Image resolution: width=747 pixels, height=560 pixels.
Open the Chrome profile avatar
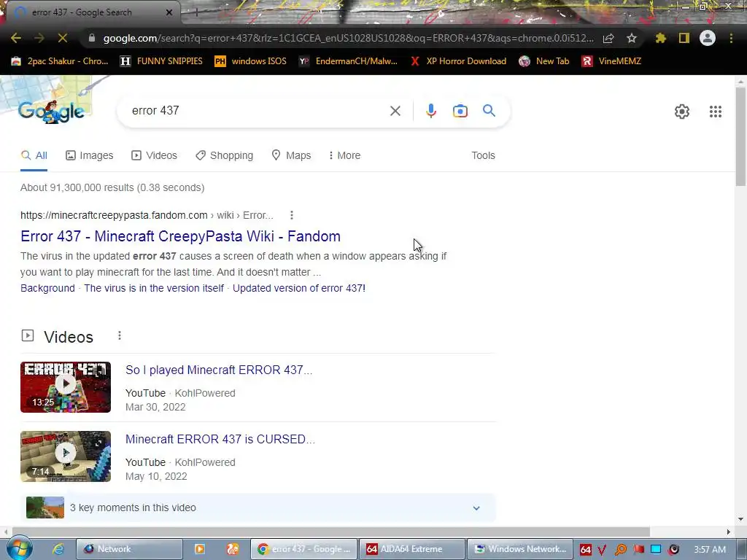708,38
